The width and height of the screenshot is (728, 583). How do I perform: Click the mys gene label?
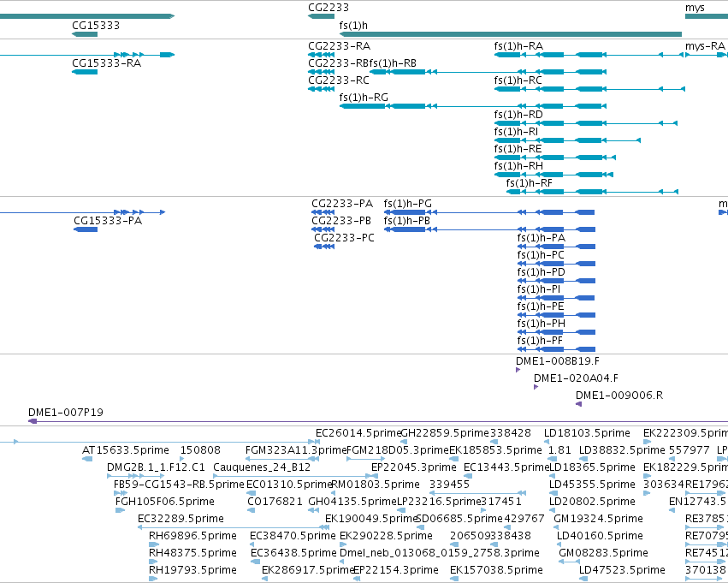tap(695, 8)
